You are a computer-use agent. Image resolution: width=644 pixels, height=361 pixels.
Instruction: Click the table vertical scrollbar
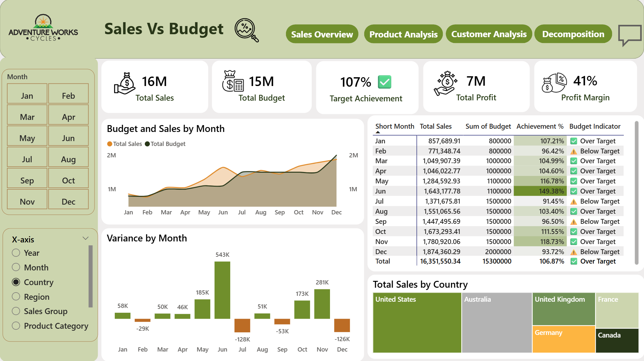click(637, 193)
